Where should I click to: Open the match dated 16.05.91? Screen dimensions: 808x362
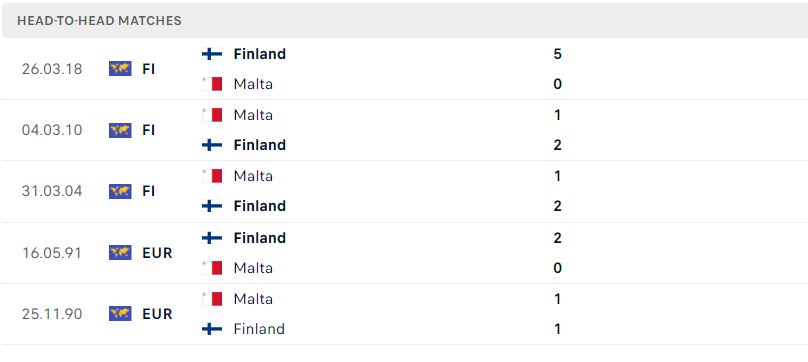click(x=404, y=253)
